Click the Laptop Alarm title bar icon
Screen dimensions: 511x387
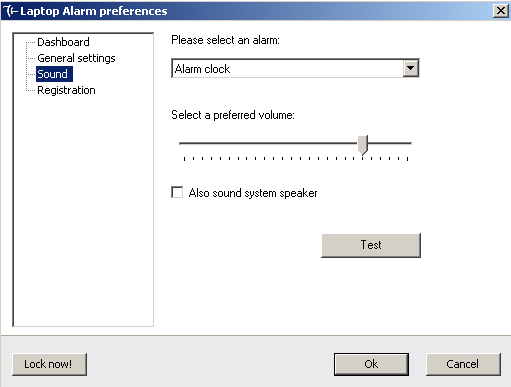coord(11,11)
